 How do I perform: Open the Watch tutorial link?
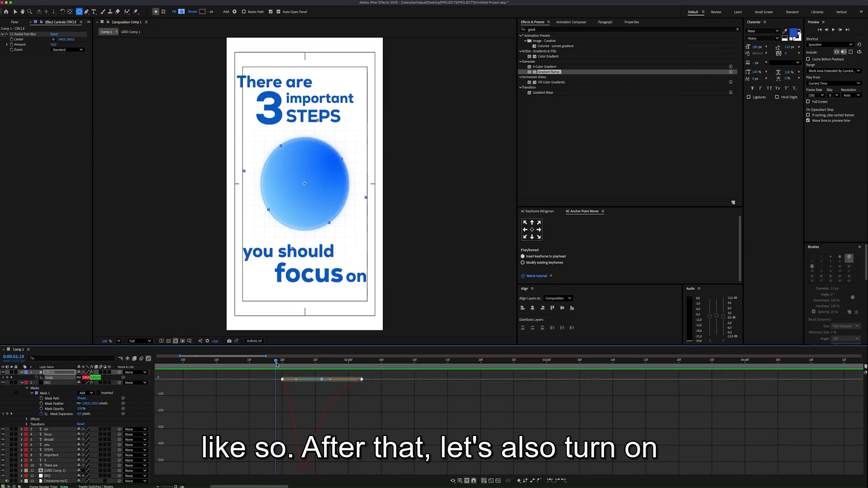537,276
